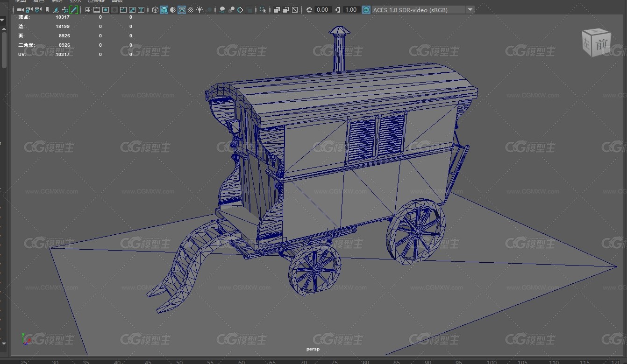
Task: Toggle the Field Chart display
Action: click(x=123, y=10)
